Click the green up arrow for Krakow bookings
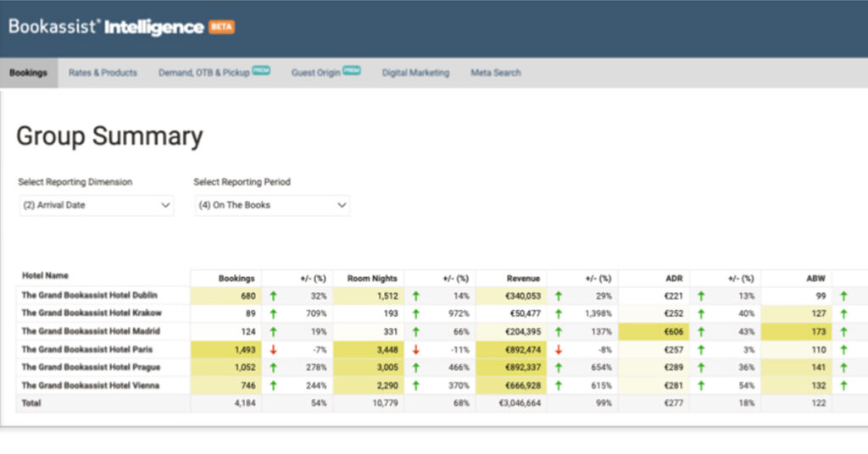Viewport: 868px width, 454px height. click(x=273, y=313)
